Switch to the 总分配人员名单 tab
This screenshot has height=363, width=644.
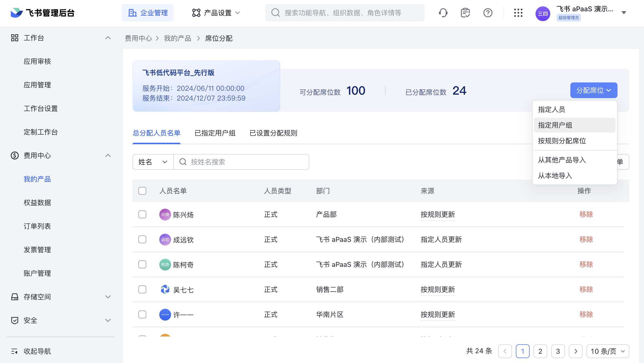[157, 133]
